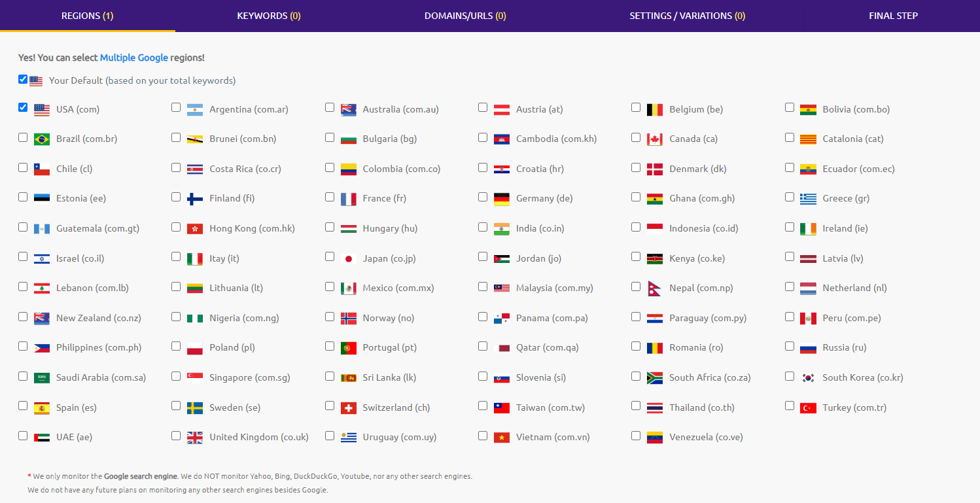Viewport: 980px width, 503px height.
Task: Click the Chile flag icon
Action: [x=42, y=169]
